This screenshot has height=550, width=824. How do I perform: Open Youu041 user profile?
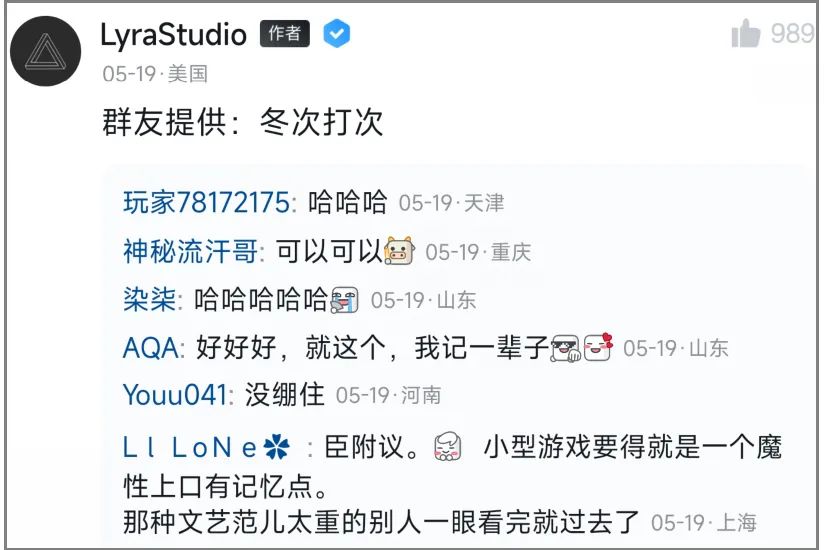pos(175,395)
